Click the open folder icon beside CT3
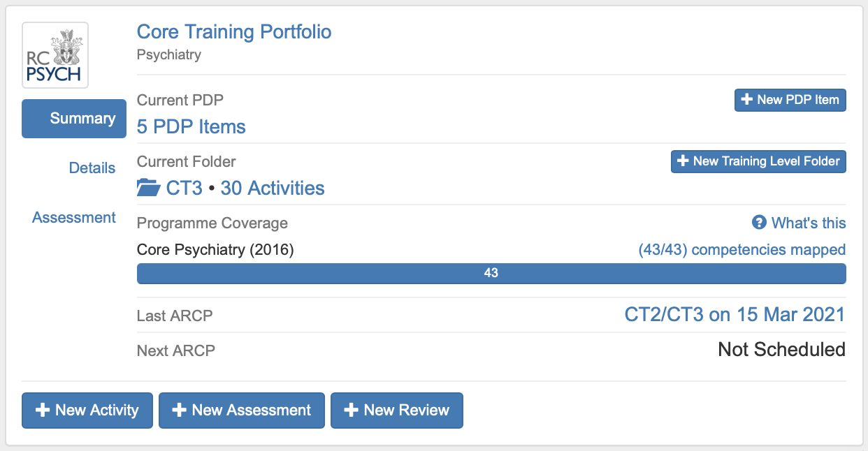This screenshot has height=451, width=868. (x=148, y=188)
